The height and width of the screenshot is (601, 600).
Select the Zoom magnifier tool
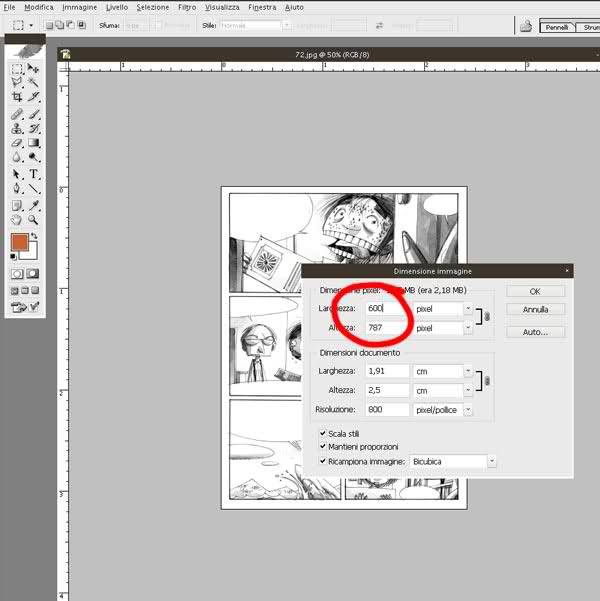click(33, 220)
